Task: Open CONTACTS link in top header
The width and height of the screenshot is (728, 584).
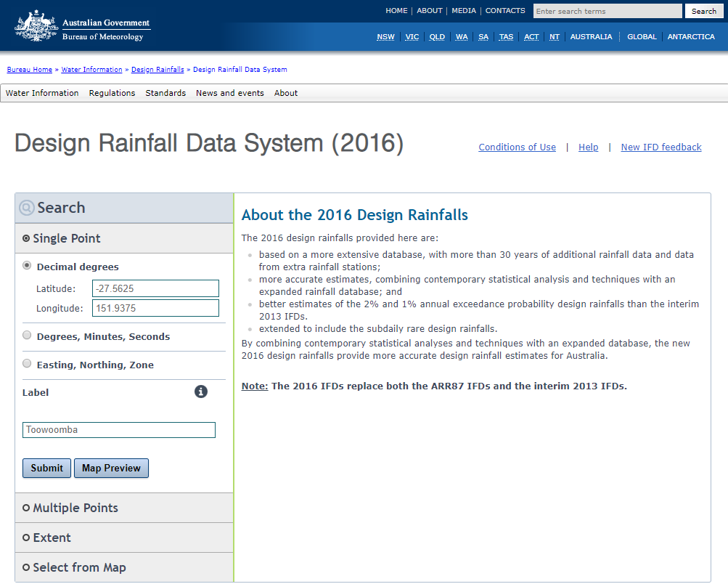Action: pyautogui.click(x=505, y=11)
